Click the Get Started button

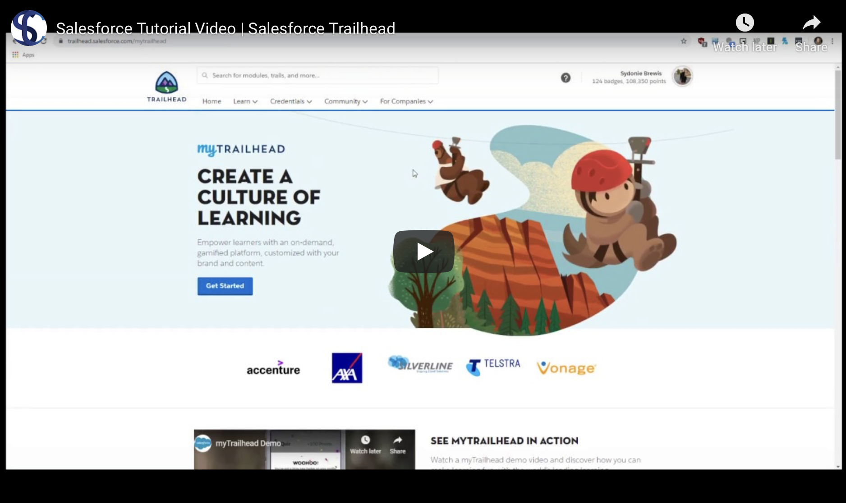pyautogui.click(x=225, y=286)
